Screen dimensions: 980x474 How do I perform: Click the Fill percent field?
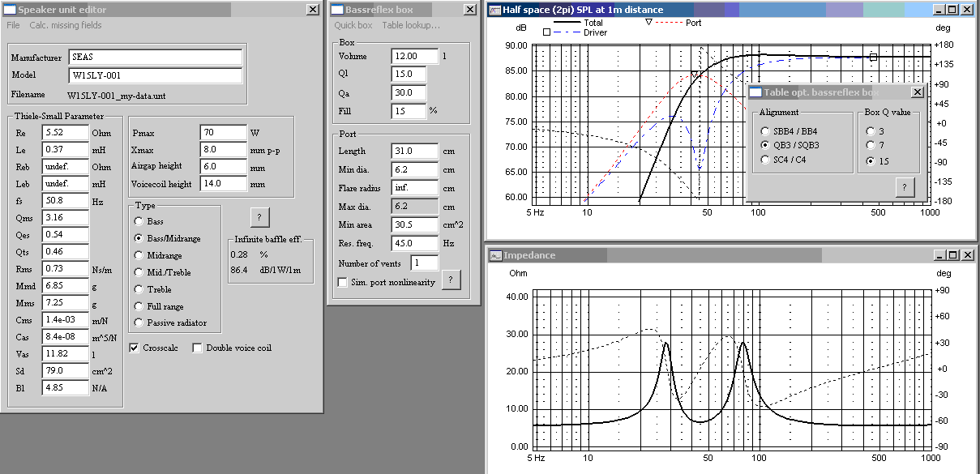coord(408,110)
